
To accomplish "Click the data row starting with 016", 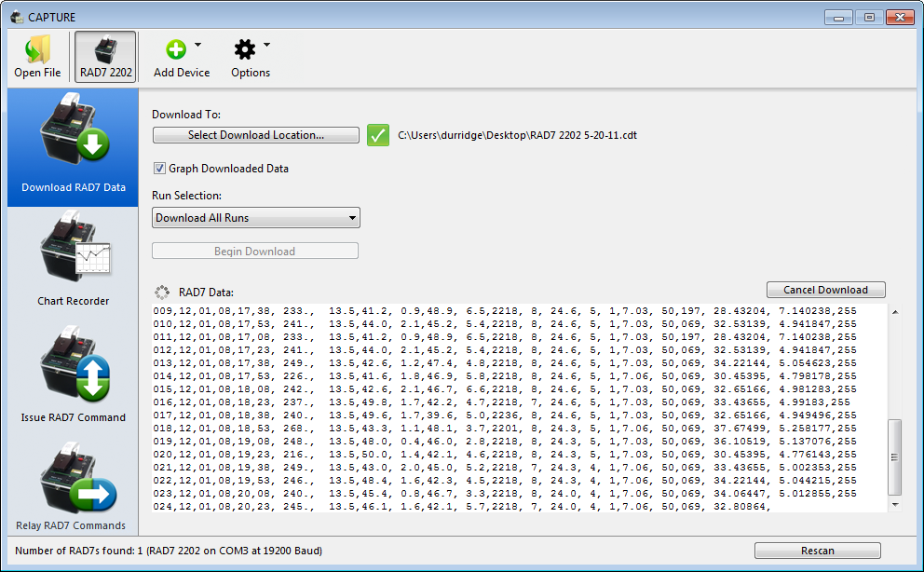I will [501, 402].
